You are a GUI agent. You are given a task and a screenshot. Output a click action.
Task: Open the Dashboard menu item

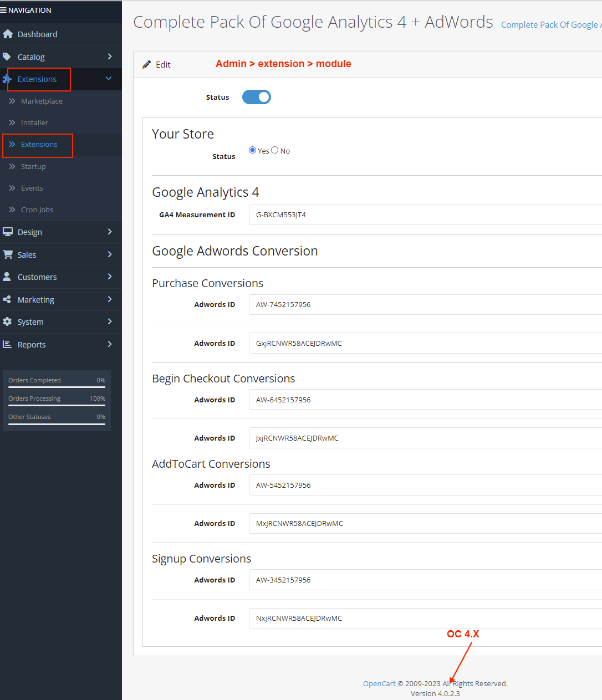61,34
